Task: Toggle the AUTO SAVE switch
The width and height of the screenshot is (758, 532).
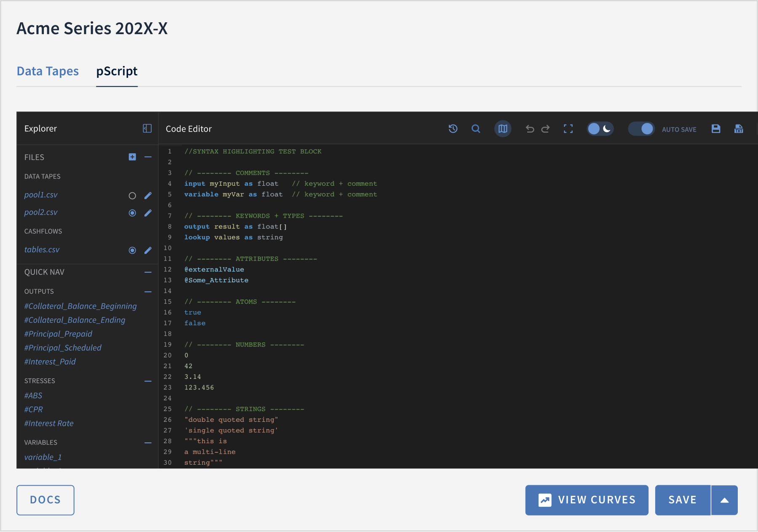Action: pos(641,129)
